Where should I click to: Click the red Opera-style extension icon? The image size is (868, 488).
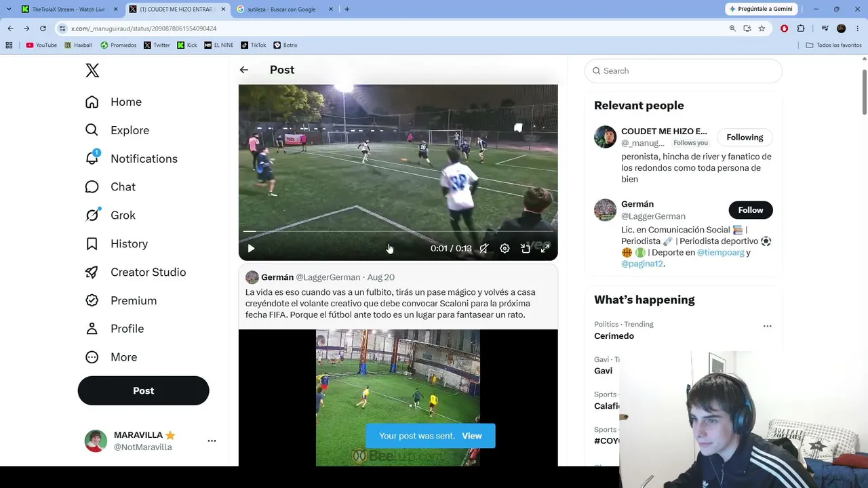coord(785,28)
